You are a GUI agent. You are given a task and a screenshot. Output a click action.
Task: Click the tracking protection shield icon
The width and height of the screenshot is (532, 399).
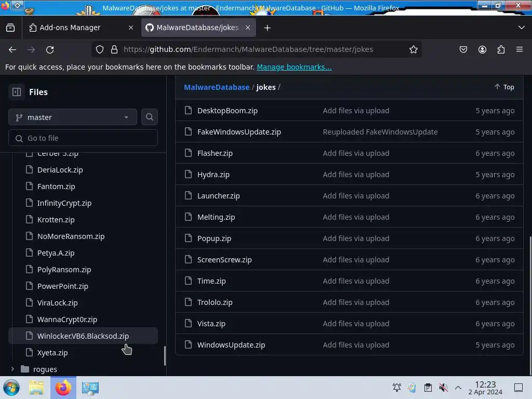[99, 49]
